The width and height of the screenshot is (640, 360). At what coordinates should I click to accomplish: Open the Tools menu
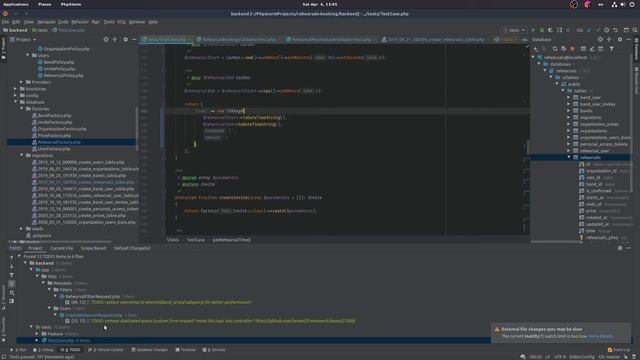coord(109,22)
